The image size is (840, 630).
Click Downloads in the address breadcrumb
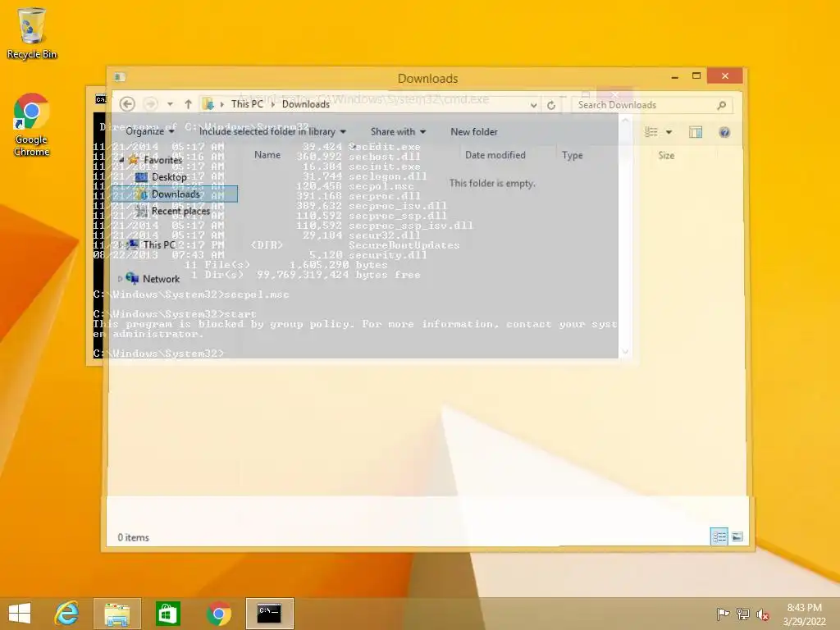click(306, 104)
